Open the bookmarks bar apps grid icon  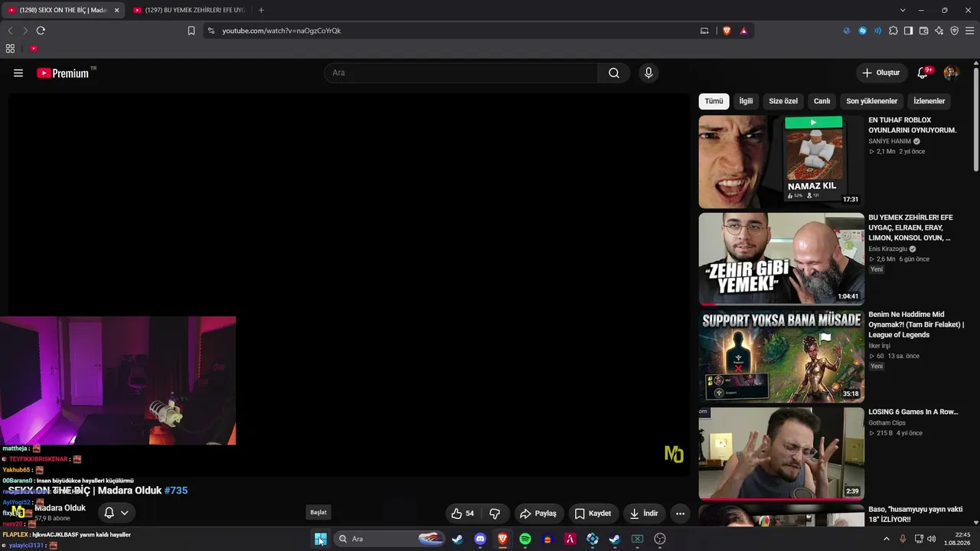[x=10, y=48]
